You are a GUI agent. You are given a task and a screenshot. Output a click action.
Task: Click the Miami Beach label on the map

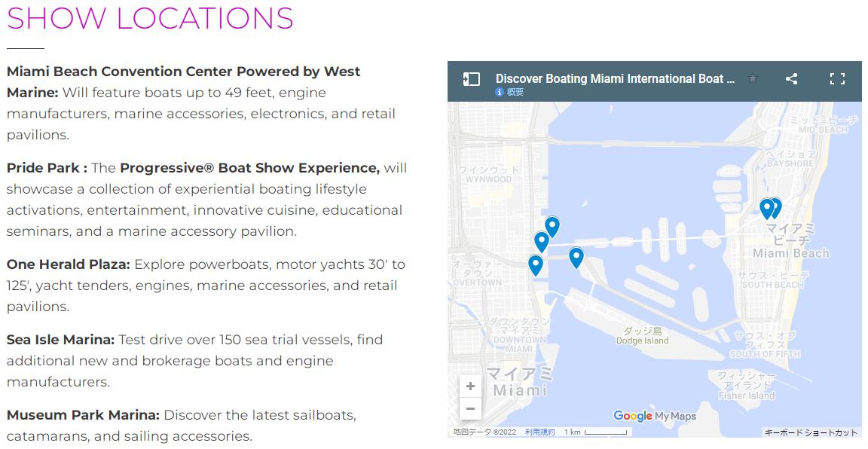790,253
